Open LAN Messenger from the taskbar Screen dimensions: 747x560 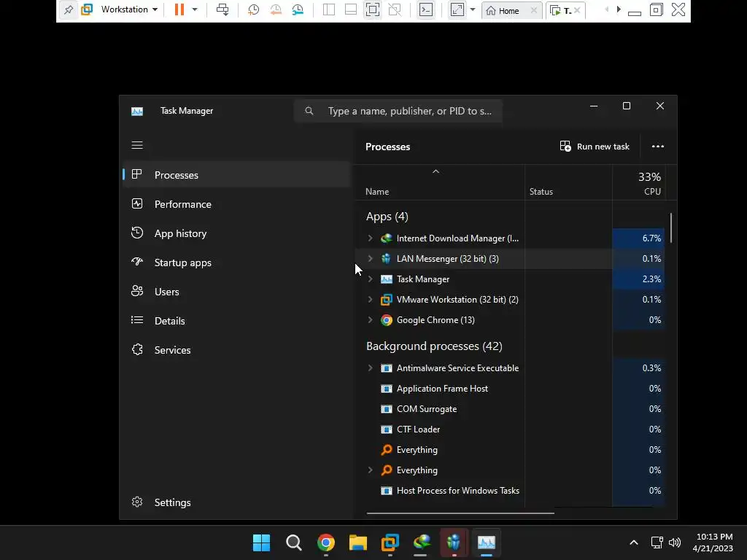tap(454, 542)
